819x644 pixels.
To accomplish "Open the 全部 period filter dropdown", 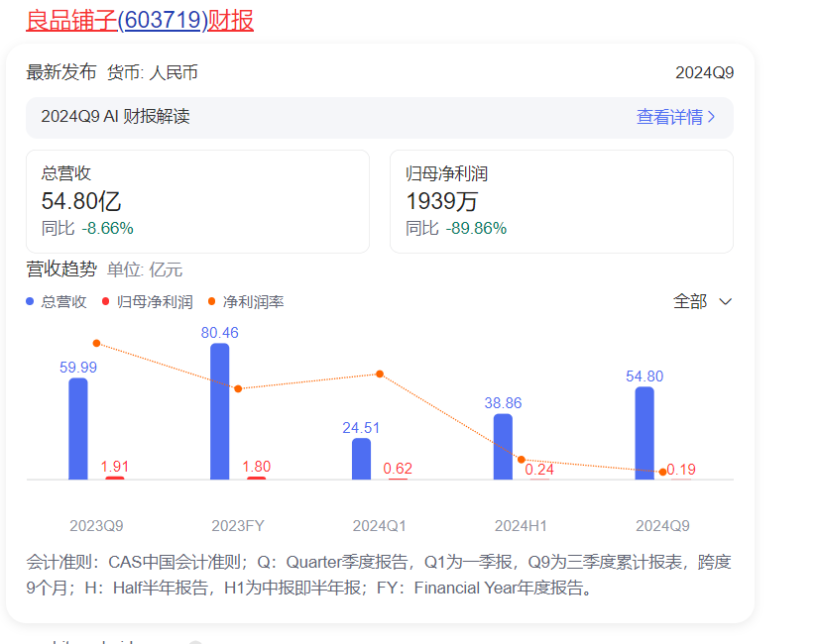I will point(703,301).
